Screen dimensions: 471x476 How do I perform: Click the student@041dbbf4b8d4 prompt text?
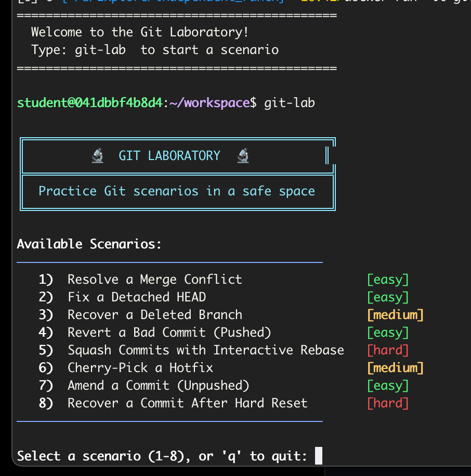(89, 103)
